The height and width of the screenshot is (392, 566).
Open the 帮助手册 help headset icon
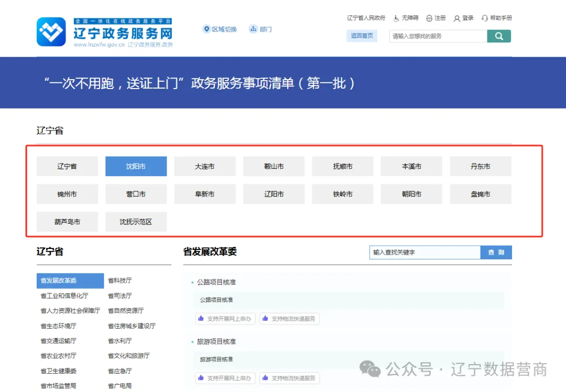[x=485, y=18]
